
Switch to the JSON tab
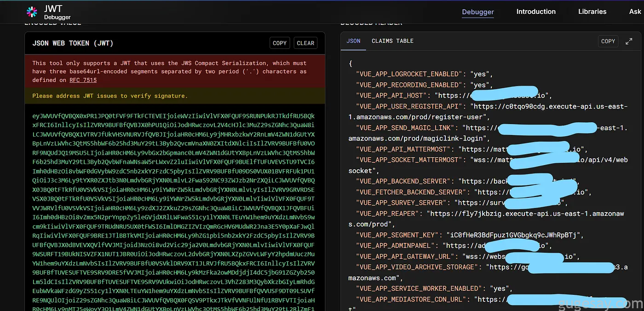point(353,41)
